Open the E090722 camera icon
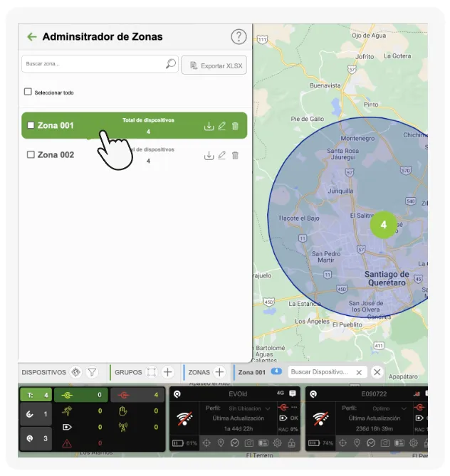Screen dimensions: 450x476 tap(385, 443)
